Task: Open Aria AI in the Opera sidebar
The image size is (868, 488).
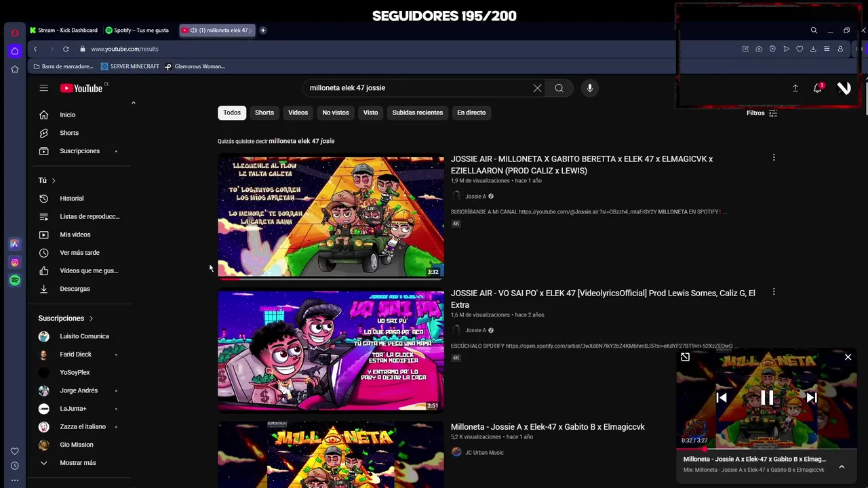Action: pos(15,244)
